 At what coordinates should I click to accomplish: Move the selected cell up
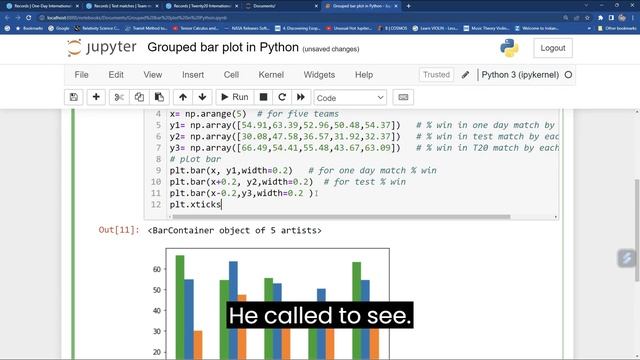(x=183, y=97)
